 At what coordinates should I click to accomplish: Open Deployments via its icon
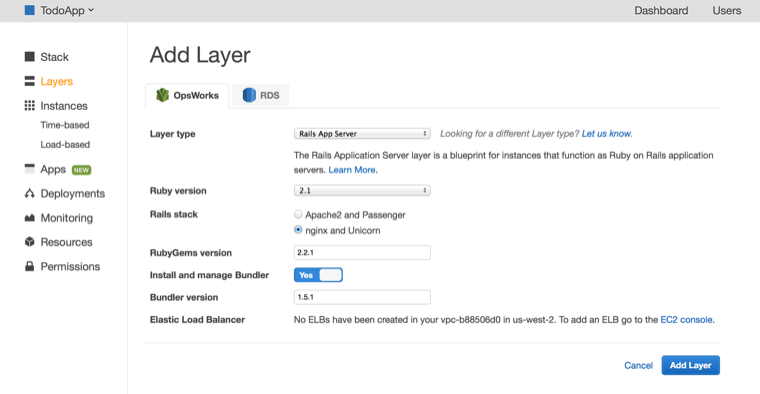pyautogui.click(x=30, y=193)
